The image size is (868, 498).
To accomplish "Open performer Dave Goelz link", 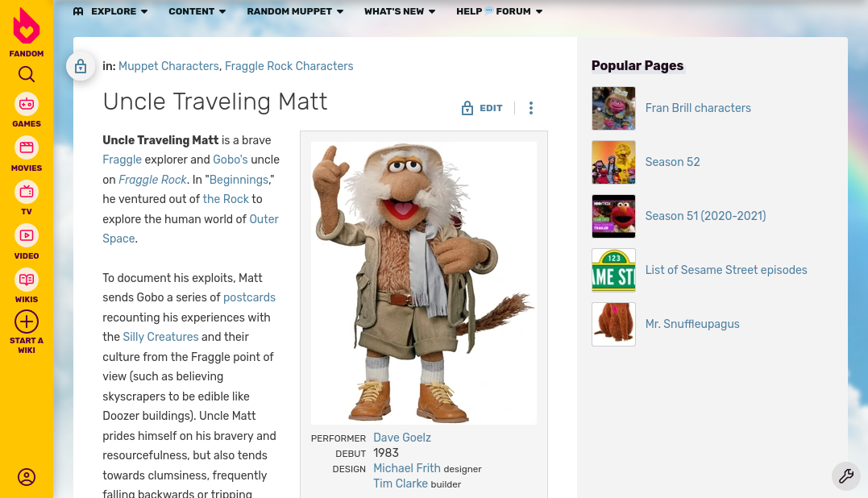I will [402, 438].
